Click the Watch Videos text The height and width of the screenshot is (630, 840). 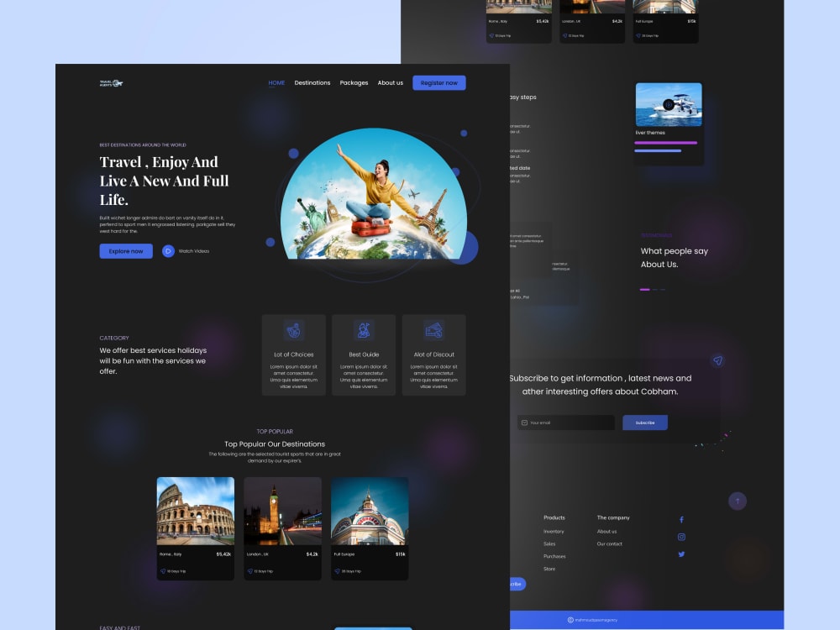(194, 250)
